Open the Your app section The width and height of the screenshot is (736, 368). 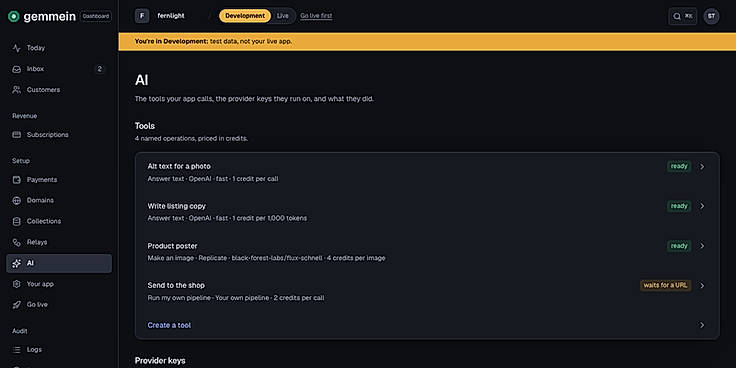tap(59, 284)
